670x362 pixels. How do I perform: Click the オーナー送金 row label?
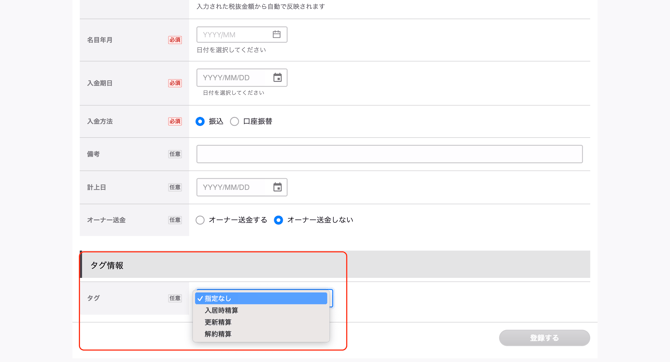tap(106, 220)
